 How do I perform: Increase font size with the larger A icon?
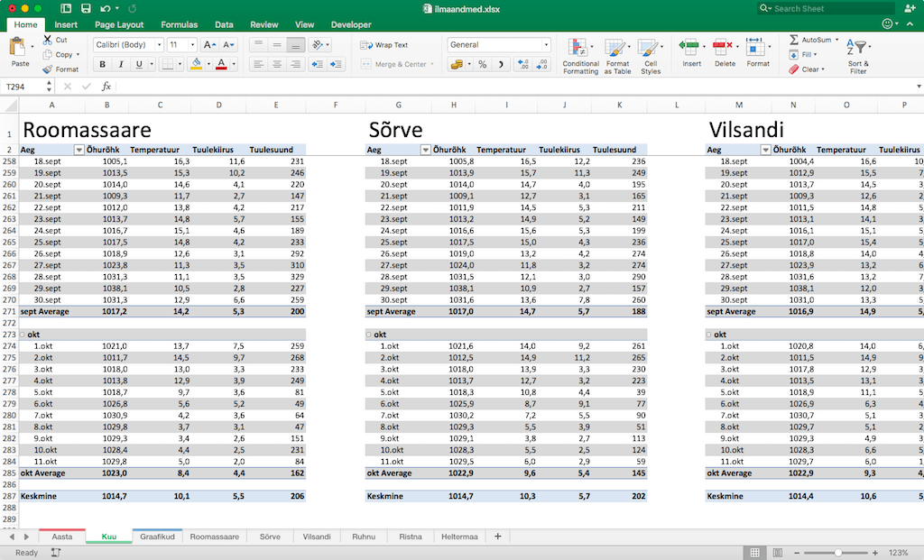pyautogui.click(x=209, y=45)
